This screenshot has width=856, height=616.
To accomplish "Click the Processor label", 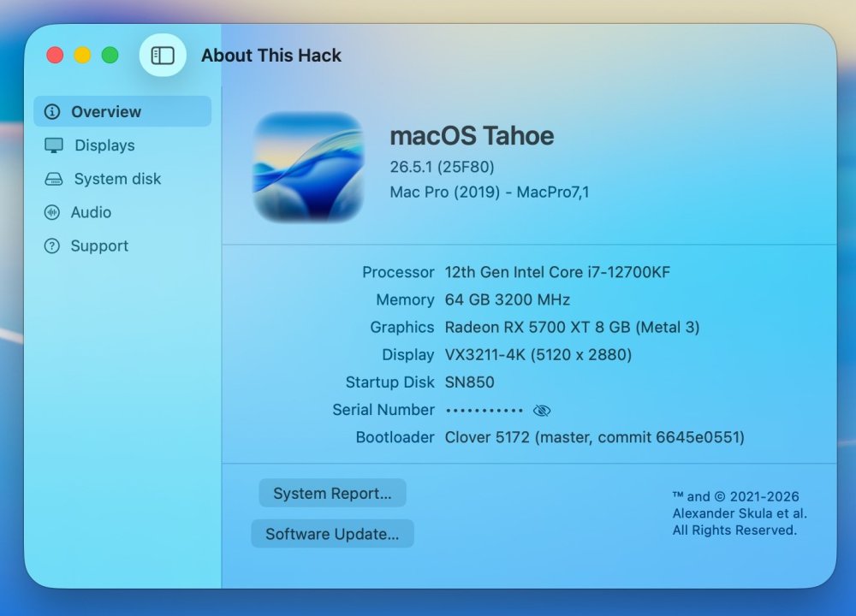I will click(399, 272).
